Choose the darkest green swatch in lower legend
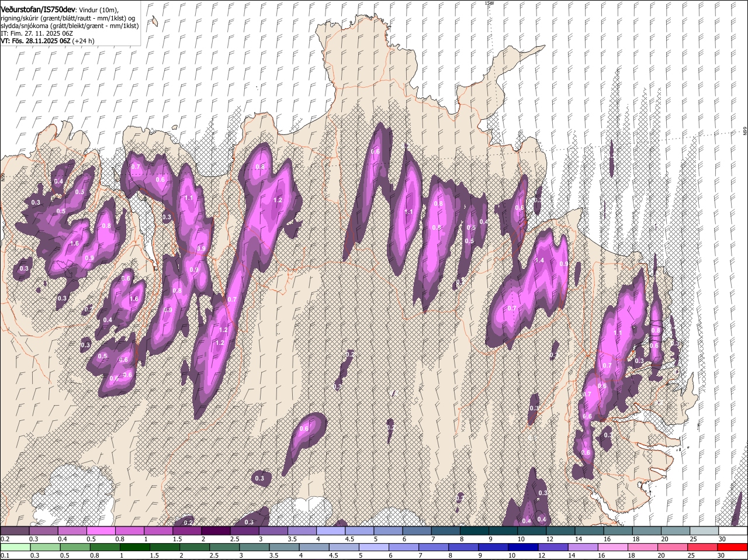Screen dimensions: 748x560 pyautogui.click(x=136, y=547)
